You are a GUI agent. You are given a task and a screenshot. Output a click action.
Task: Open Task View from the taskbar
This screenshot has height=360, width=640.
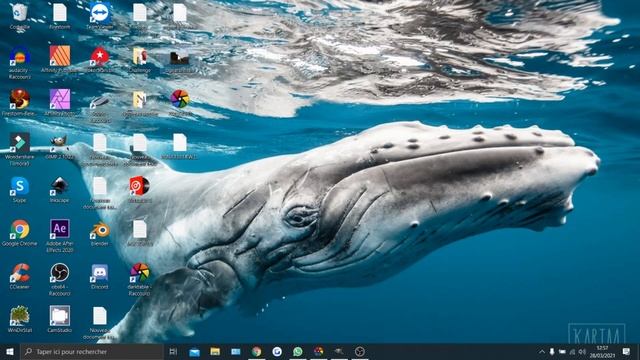coord(173,351)
